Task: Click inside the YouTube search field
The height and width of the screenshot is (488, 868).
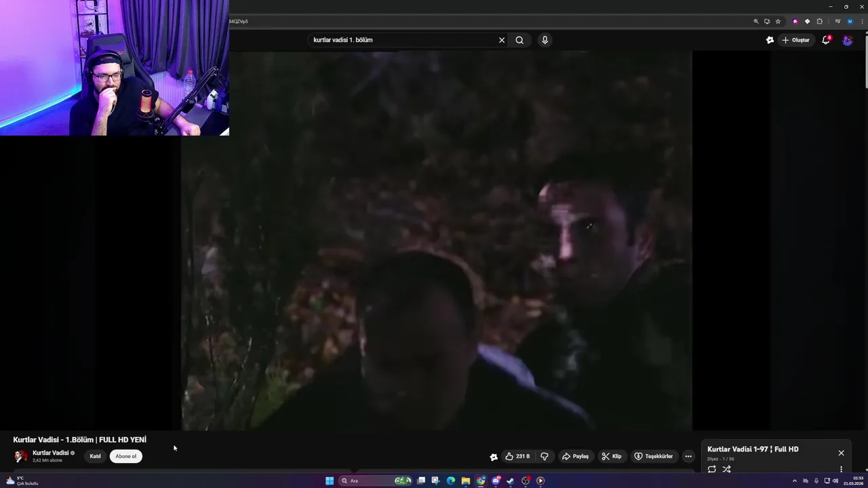Action: coord(403,40)
